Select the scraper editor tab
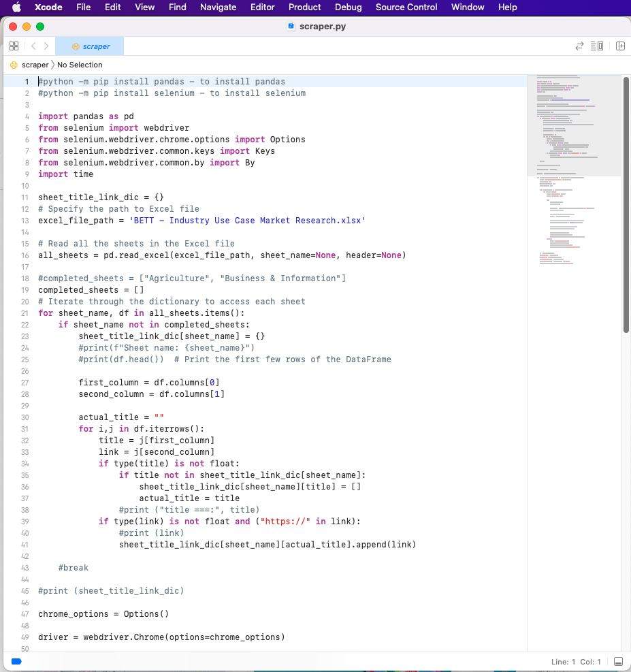 point(90,46)
